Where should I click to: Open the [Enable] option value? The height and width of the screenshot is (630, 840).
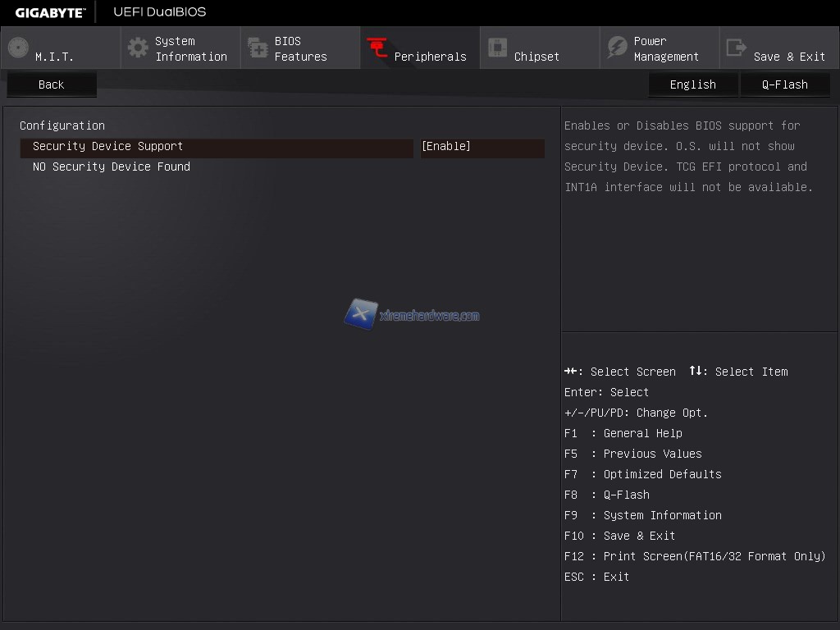[x=482, y=147]
